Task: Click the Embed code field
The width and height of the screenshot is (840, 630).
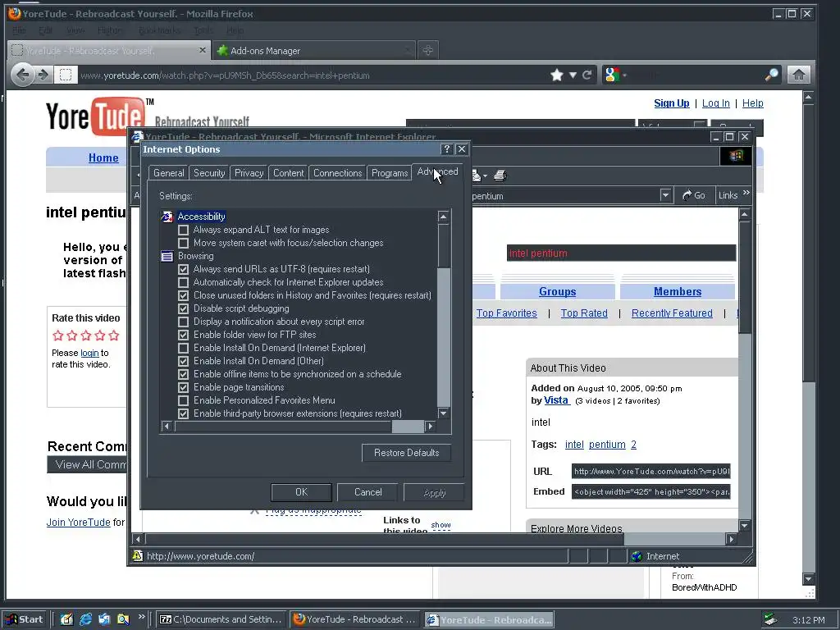Action: [651, 492]
